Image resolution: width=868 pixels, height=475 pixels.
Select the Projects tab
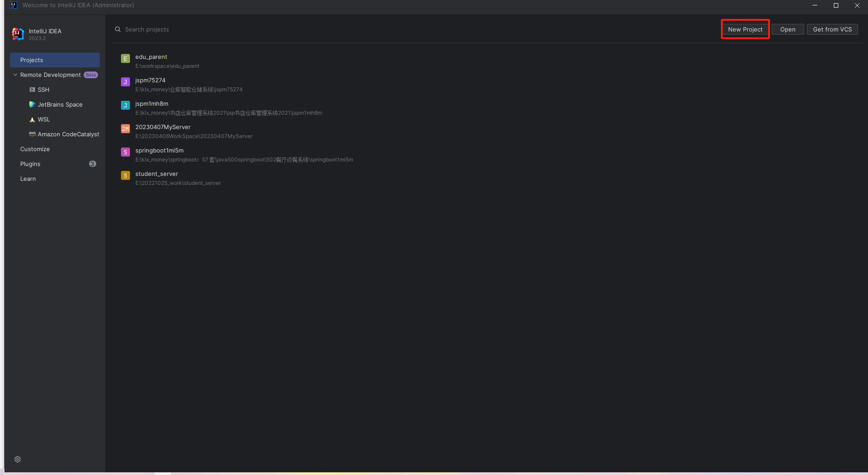click(55, 60)
